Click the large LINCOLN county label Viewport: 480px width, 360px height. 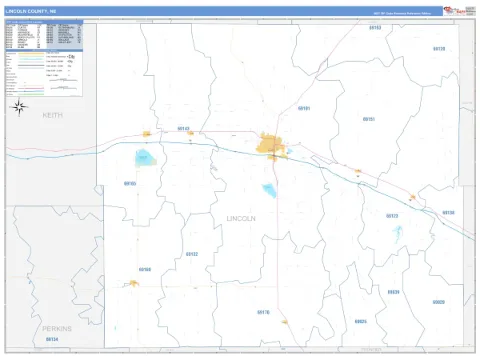241,219
